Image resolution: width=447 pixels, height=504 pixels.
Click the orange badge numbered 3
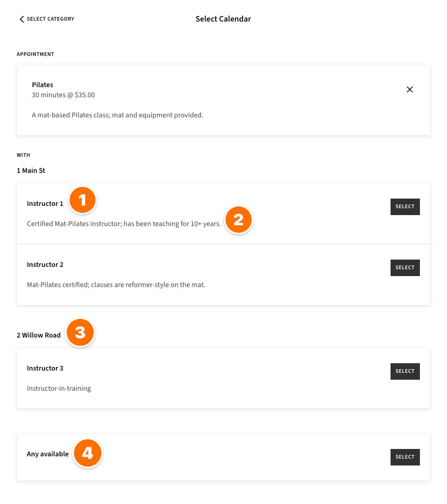(x=80, y=332)
